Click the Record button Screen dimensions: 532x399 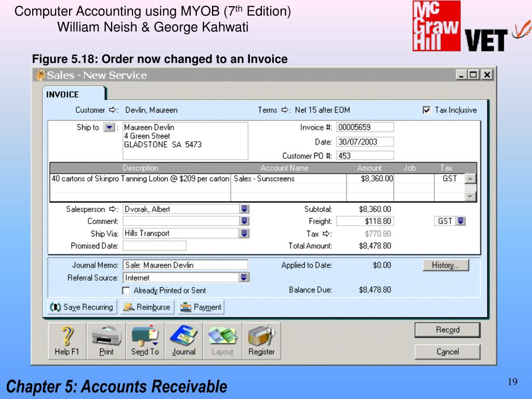click(x=447, y=330)
